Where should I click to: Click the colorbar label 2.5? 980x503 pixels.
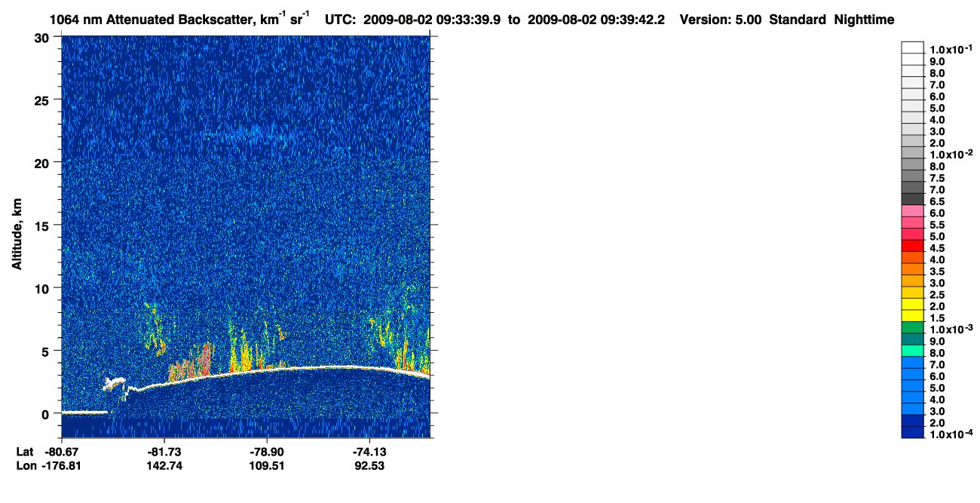(x=937, y=295)
